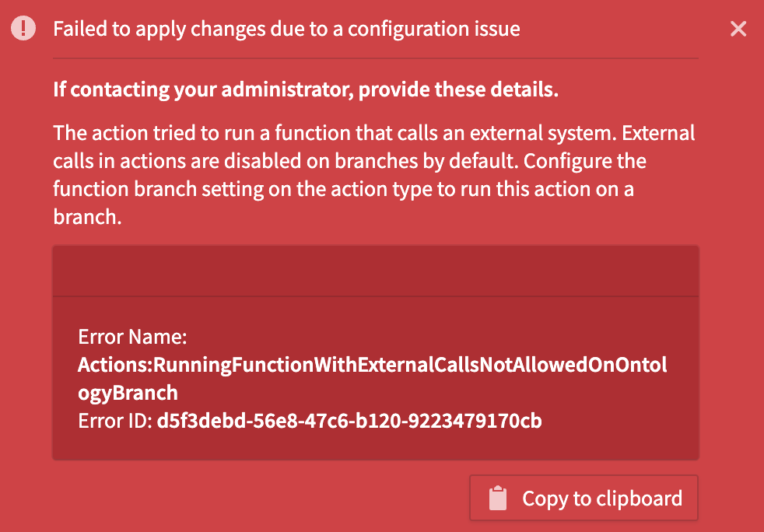
Task: Click 'configuration issue' in the title
Action: click(x=433, y=30)
